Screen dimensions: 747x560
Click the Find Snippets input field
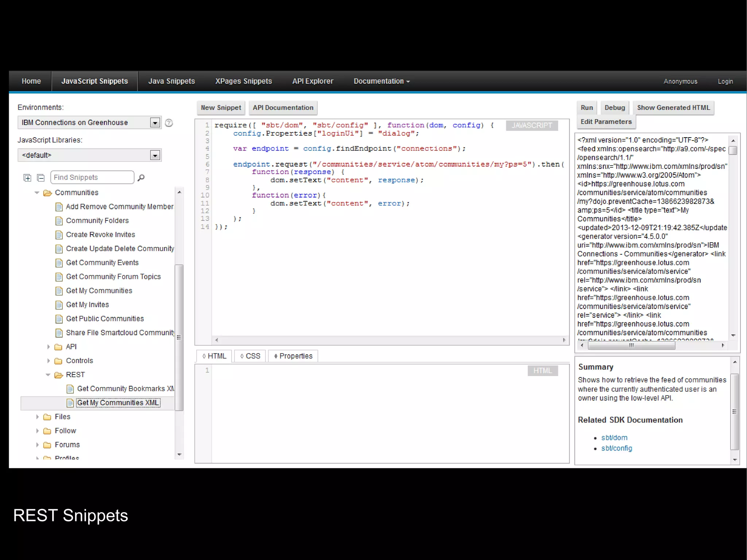coord(92,178)
